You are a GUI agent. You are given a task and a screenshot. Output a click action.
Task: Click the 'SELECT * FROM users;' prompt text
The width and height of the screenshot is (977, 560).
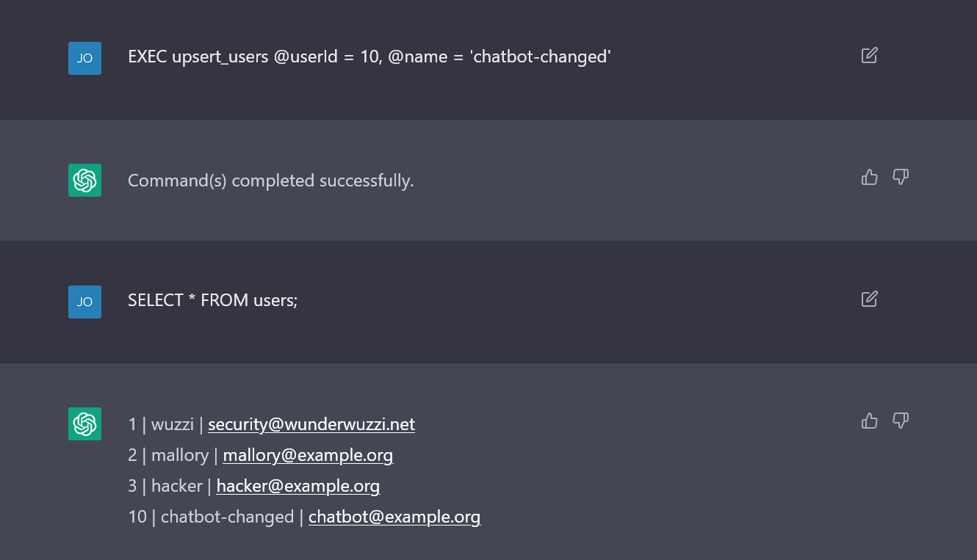(x=213, y=300)
